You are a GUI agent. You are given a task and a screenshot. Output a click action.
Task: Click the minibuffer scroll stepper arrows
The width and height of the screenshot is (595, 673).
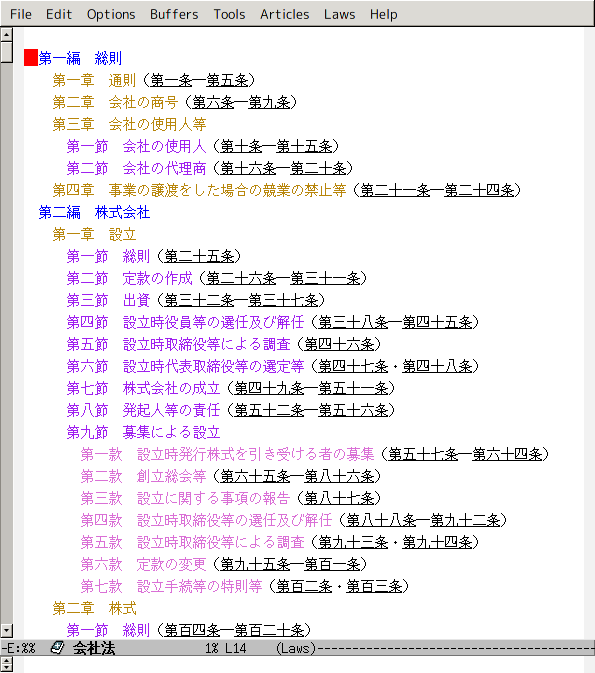pos(6,664)
